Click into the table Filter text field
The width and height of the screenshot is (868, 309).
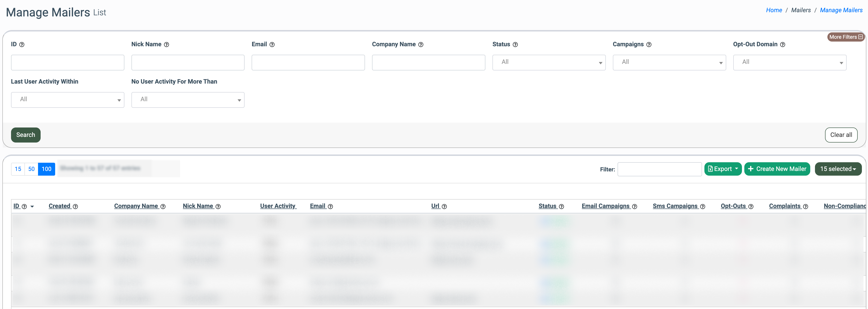(x=659, y=169)
